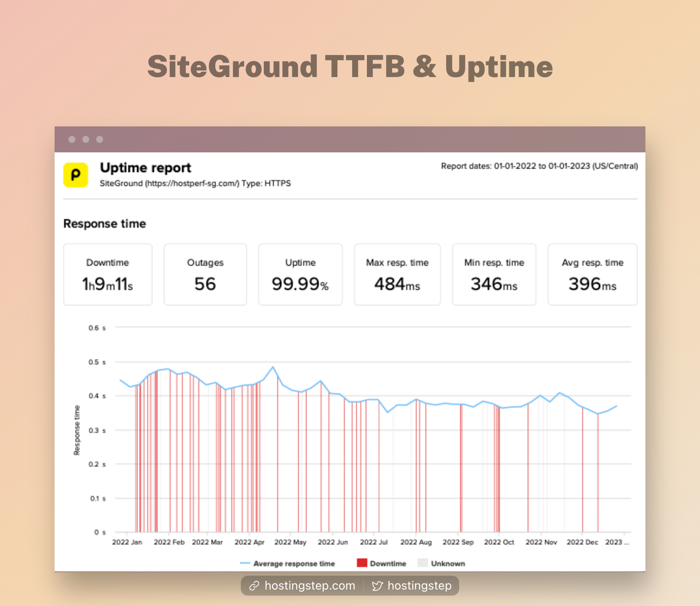The height and width of the screenshot is (606, 700).
Task: Click the Twitter bird icon
Action: click(x=377, y=586)
